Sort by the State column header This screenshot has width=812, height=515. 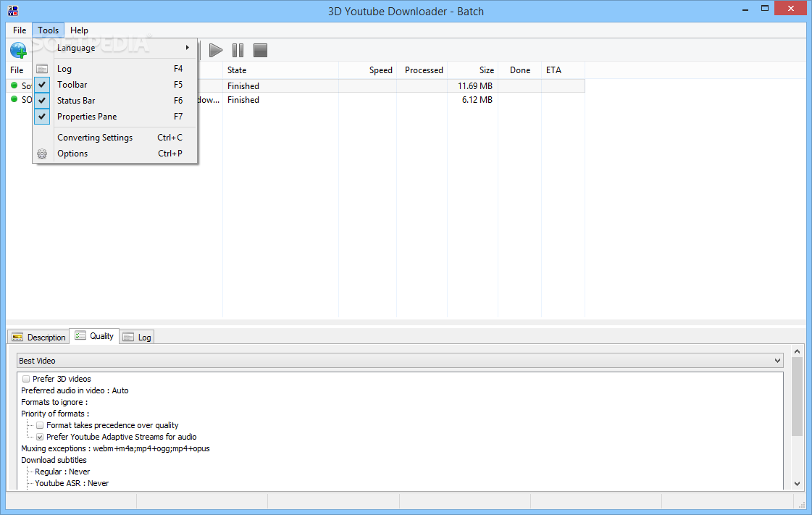[280, 70]
